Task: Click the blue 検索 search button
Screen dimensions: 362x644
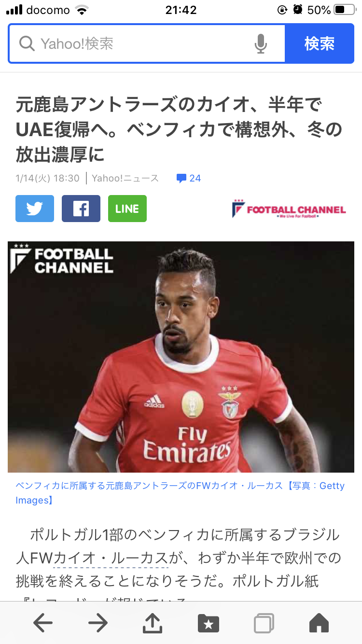Action: pos(320,44)
